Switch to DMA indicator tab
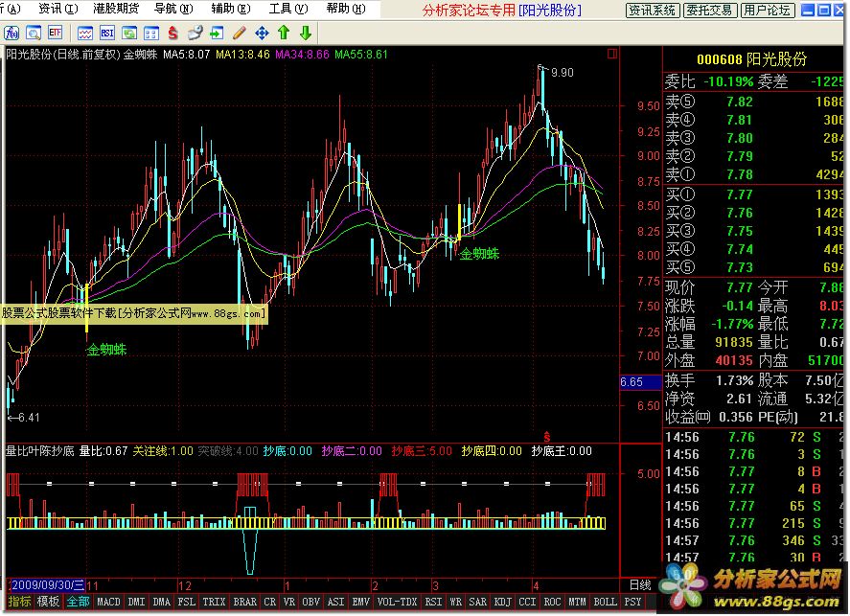 (162, 602)
